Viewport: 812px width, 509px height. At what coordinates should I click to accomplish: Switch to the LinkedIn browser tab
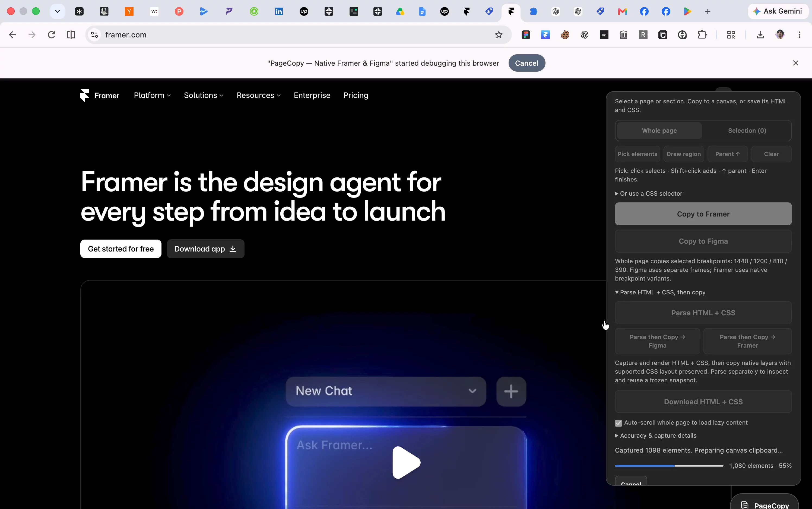pos(279,11)
